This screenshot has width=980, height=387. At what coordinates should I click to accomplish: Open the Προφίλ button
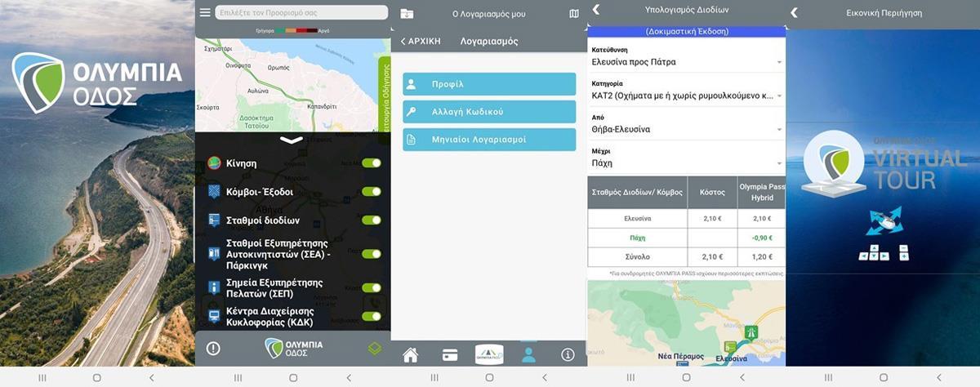[489, 84]
